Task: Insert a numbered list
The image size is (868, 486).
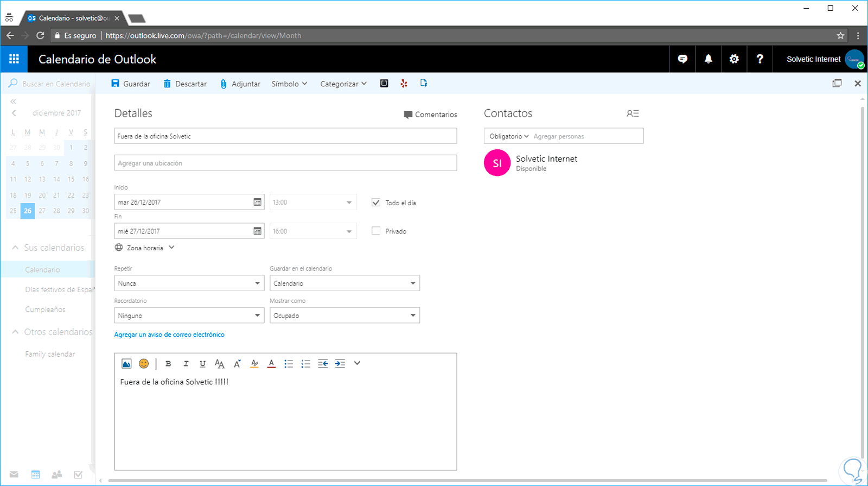Action: pyautogui.click(x=306, y=364)
